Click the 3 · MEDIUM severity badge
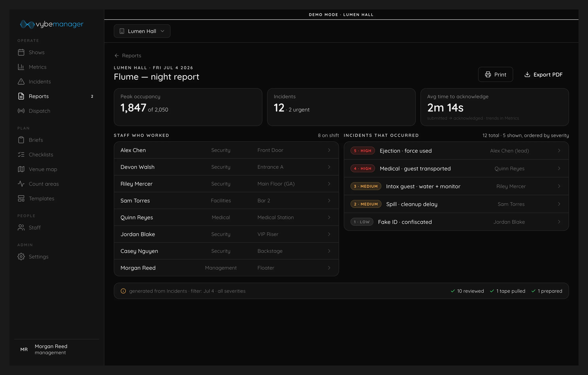Screen dimensions: 588x375 [366, 186]
